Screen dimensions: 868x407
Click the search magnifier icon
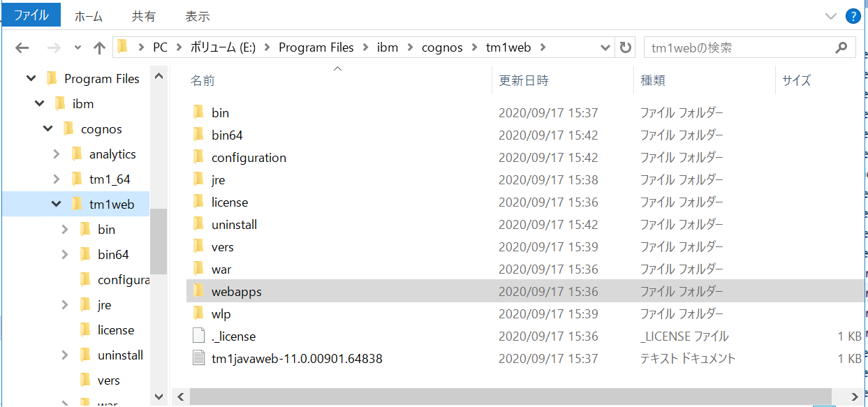[x=841, y=48]
